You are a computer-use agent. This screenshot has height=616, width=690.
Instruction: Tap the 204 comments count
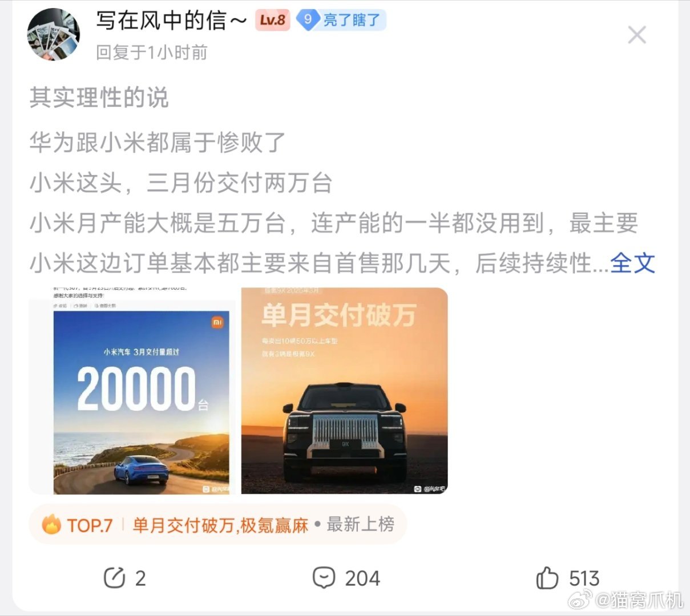coord(362,578)
